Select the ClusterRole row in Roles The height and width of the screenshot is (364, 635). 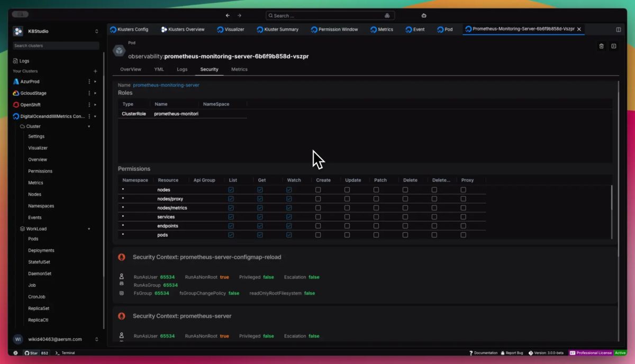[x=183, y=114]
